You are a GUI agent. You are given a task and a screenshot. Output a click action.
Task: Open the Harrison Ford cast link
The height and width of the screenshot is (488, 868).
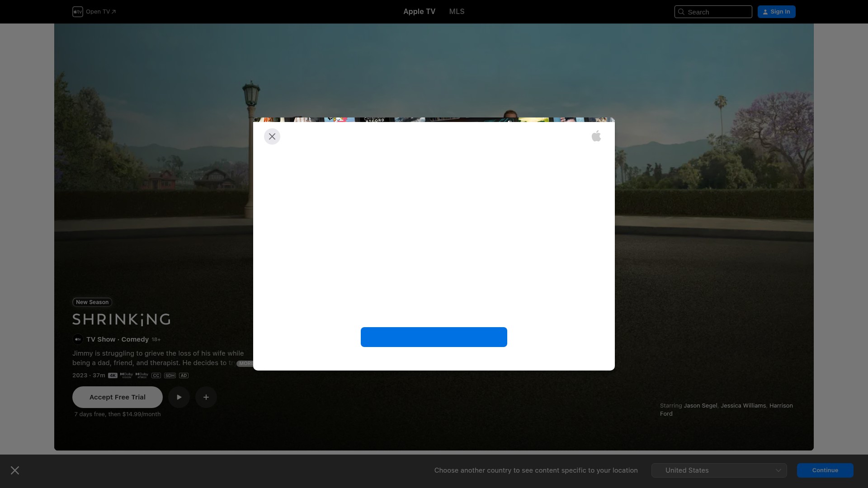[x=726, y=410]
